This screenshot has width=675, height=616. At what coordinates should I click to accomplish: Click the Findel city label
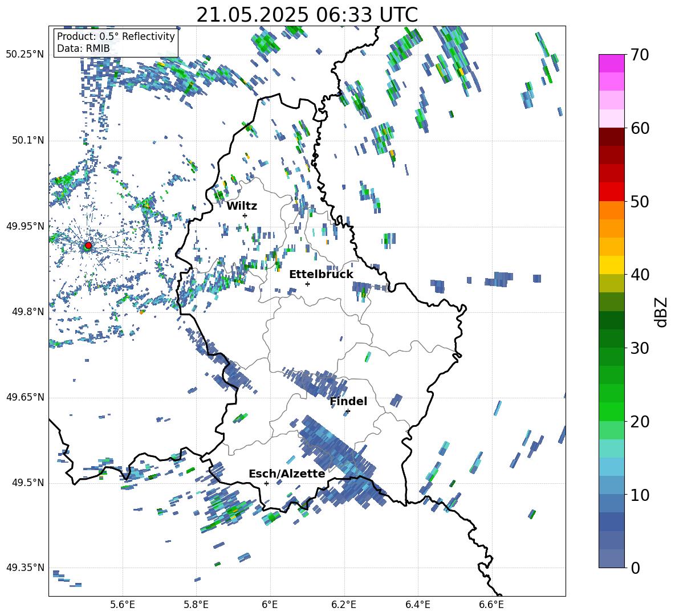pyautogui.click(x=348, y=401)
